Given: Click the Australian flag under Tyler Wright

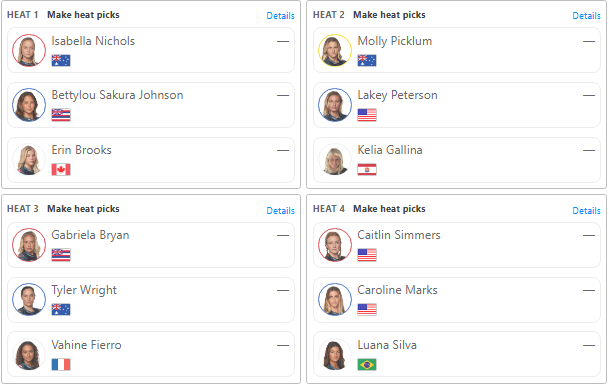Looking at the screenshot, I should [x=61, y=309].
